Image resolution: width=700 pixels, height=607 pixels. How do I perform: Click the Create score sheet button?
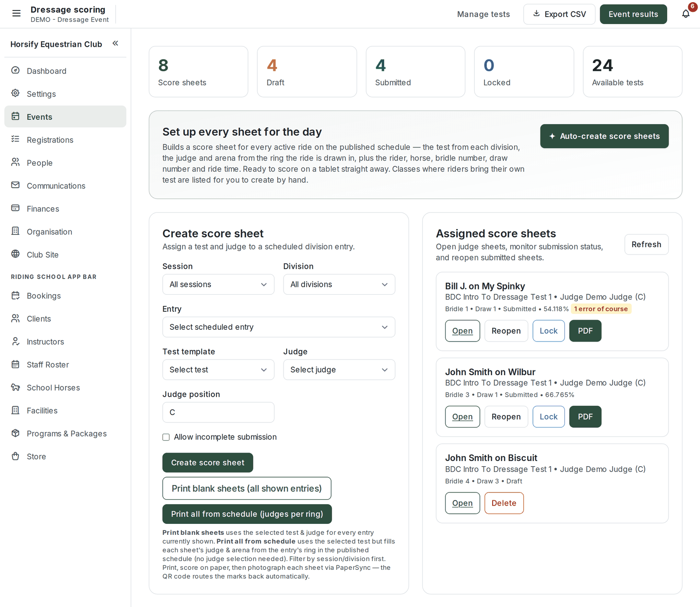(x=207, y=463)
